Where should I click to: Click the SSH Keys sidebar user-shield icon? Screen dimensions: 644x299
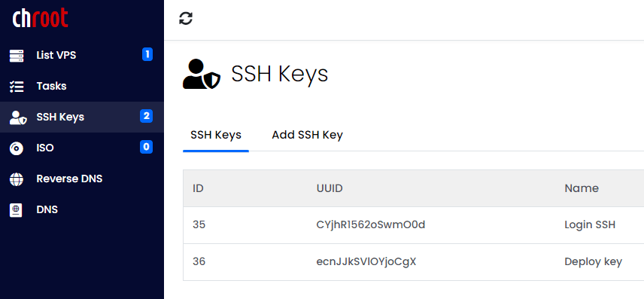point(18,117)
